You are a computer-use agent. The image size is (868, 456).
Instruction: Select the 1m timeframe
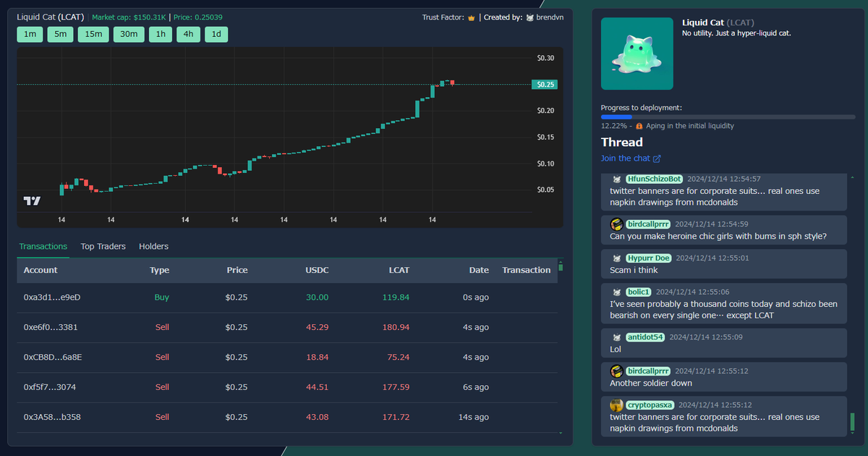[30, 34]
